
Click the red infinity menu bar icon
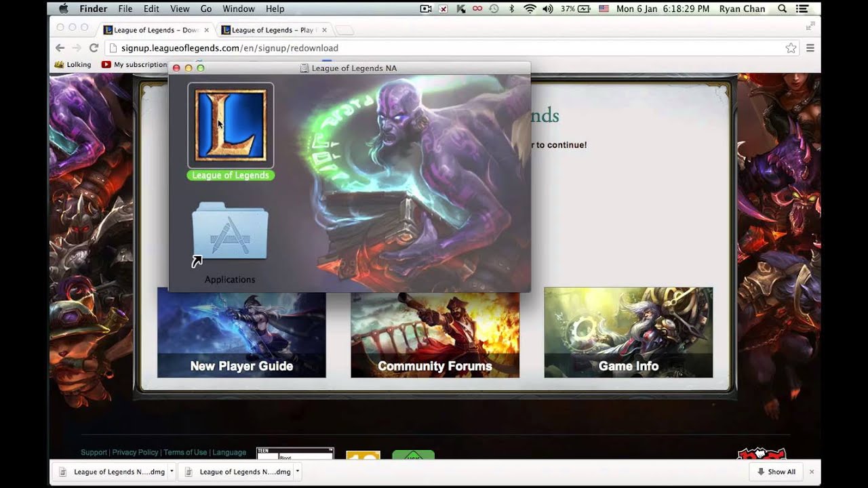(477, 9)
